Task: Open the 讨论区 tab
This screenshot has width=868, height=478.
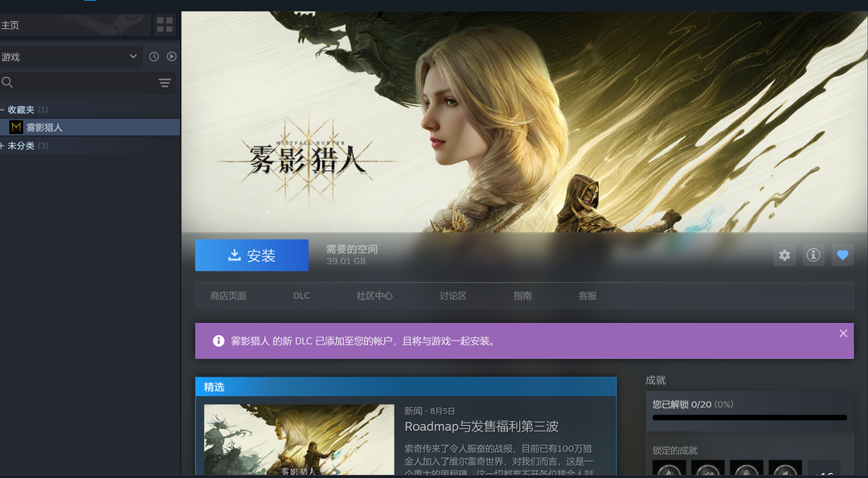Action: [x=453, y=296]
